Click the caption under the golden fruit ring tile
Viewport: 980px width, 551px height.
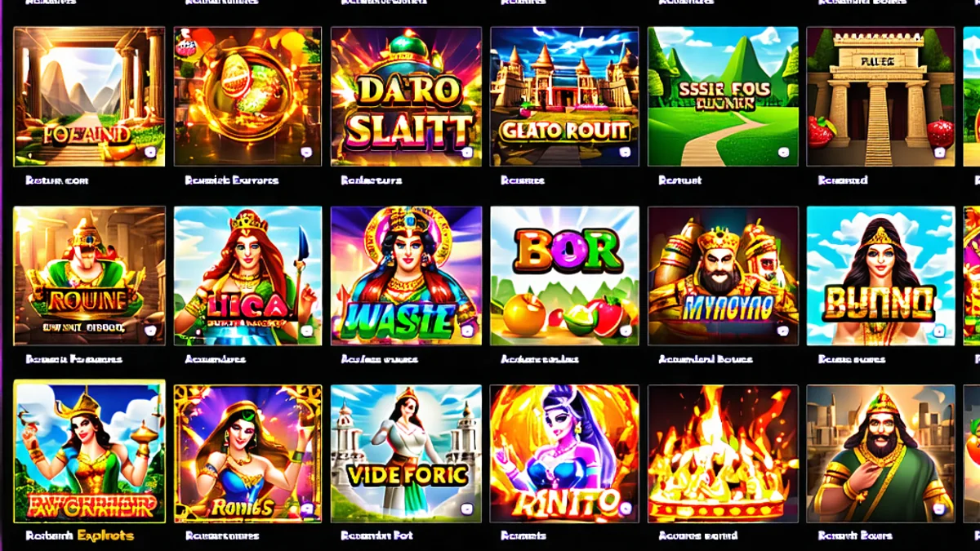coord(231,180)
